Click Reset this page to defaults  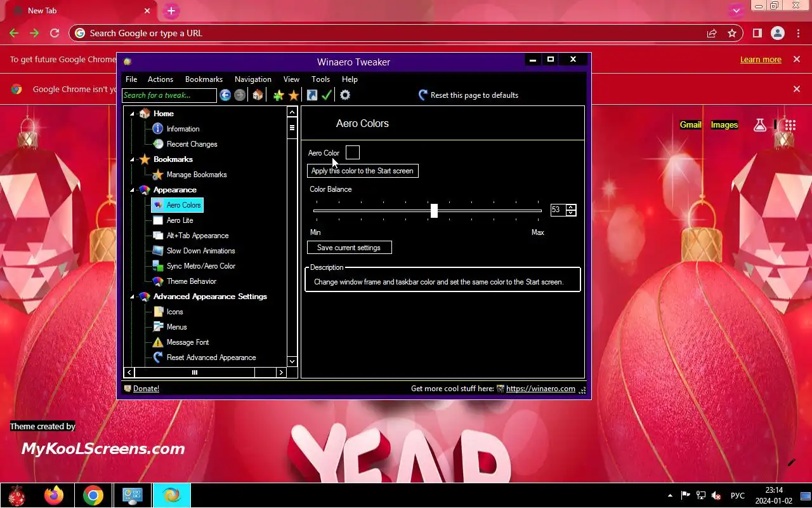click(468, 95)
